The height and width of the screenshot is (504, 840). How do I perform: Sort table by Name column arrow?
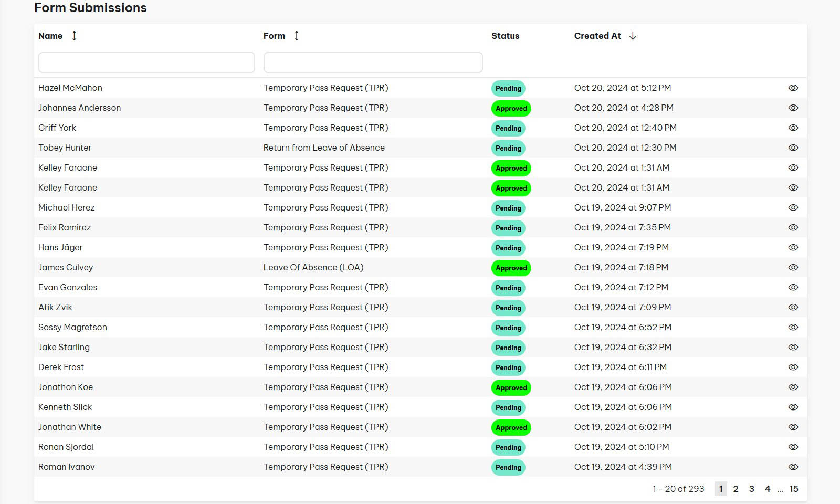point(74,36)
